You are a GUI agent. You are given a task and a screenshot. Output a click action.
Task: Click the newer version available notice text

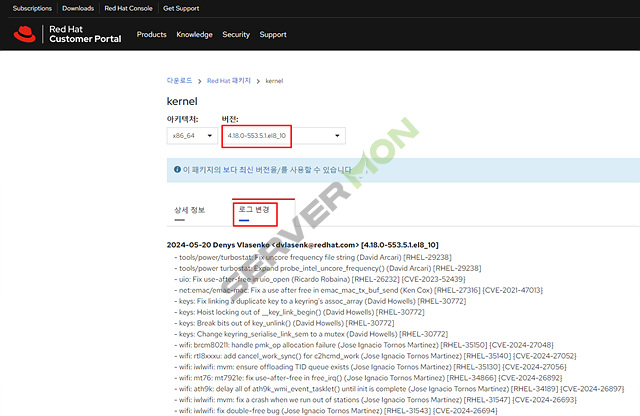pyautogui.click(x=267, y=169)
